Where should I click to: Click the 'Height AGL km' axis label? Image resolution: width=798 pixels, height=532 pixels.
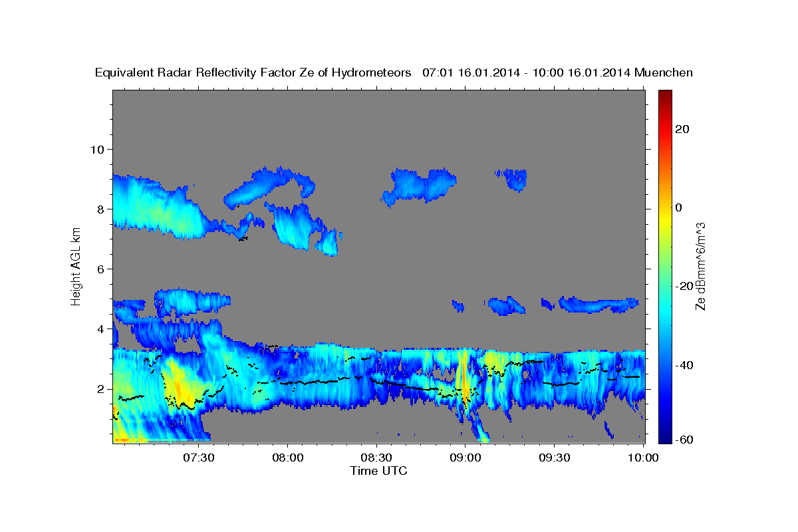tap(76, 265)
